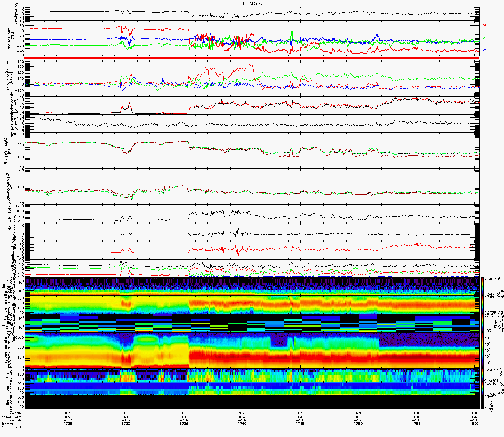This screenshot has height=437, width=504.
Task: Click the '1800' time tick label
Action: pyautogui.click(x=475, y=424)
